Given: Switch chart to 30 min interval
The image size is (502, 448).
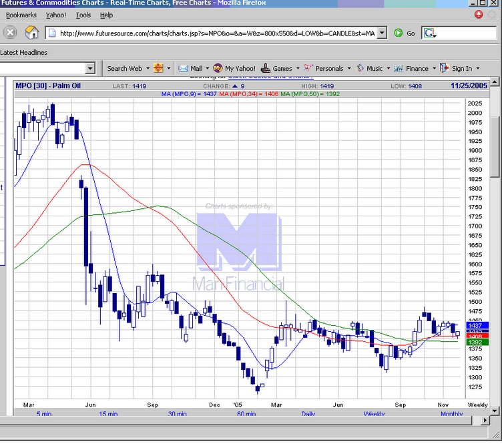Looking at the screenshot, I should (x=177, y=413).
